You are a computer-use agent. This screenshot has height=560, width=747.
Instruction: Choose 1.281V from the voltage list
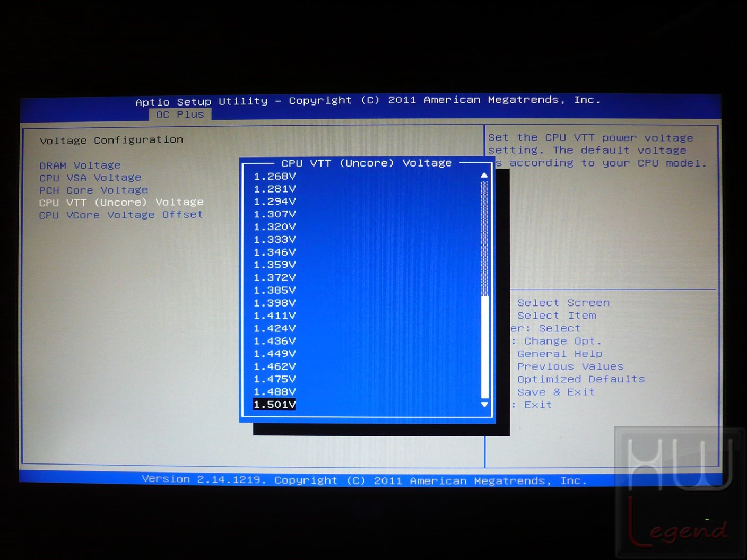(275, 189)
